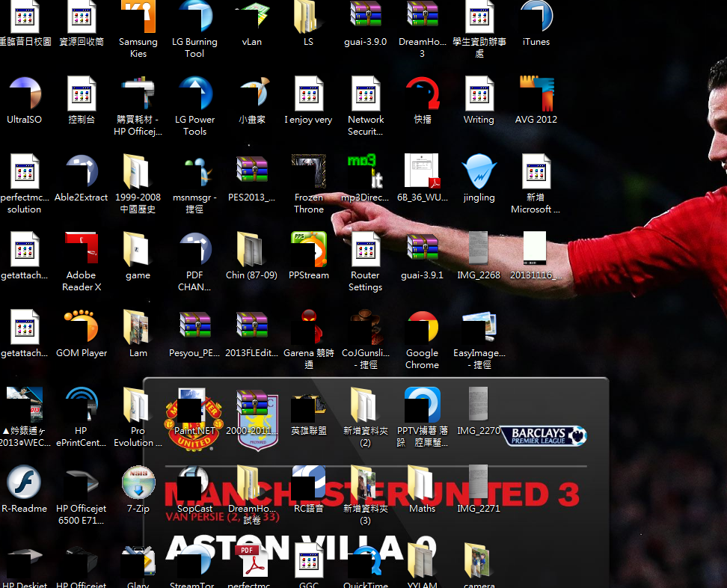Screen dimensions: 727x588
Task: Open the IMG_2271 image file
Action: tap(479, 483)
